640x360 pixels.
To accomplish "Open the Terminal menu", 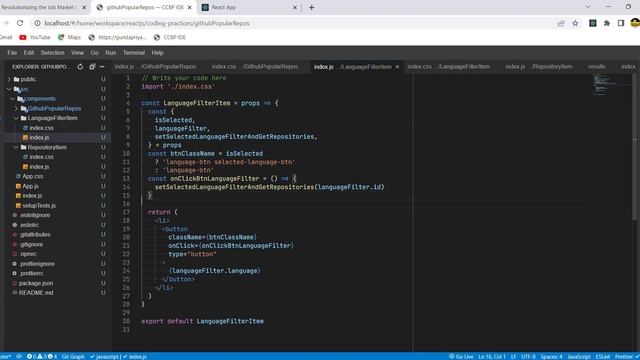I will click(x=134, y=53).
